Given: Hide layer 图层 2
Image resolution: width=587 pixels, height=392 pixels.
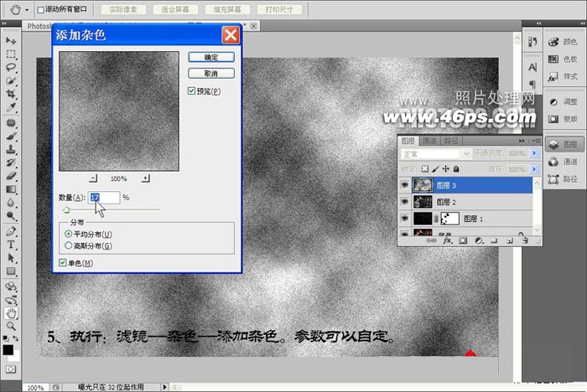Looking at the screenshot, I should 405,202.
